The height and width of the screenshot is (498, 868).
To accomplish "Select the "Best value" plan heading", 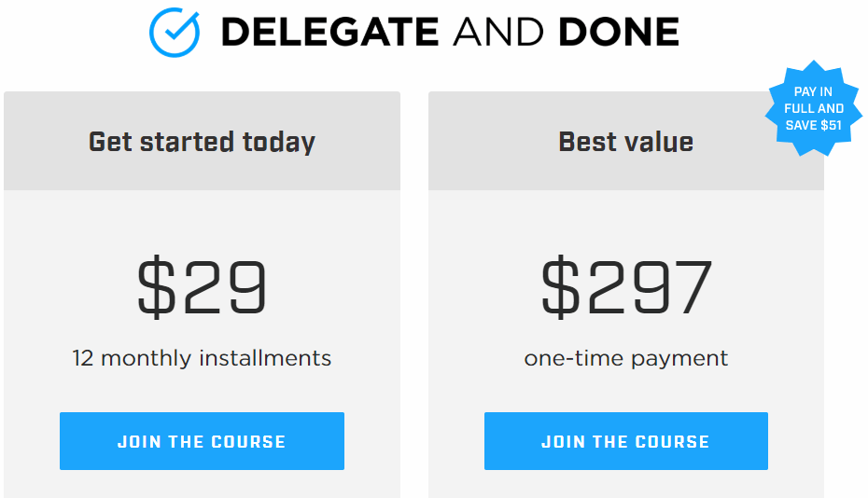I will (x=625, y=142).
